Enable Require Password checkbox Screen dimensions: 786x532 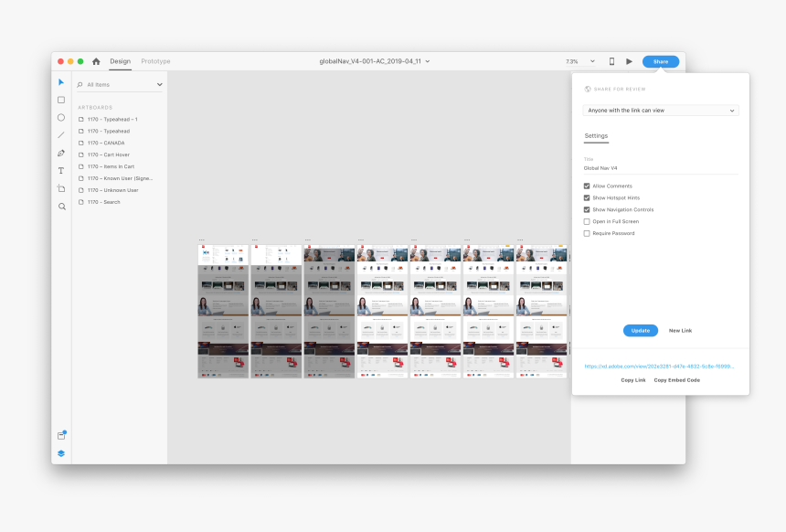tap(587, 233)
